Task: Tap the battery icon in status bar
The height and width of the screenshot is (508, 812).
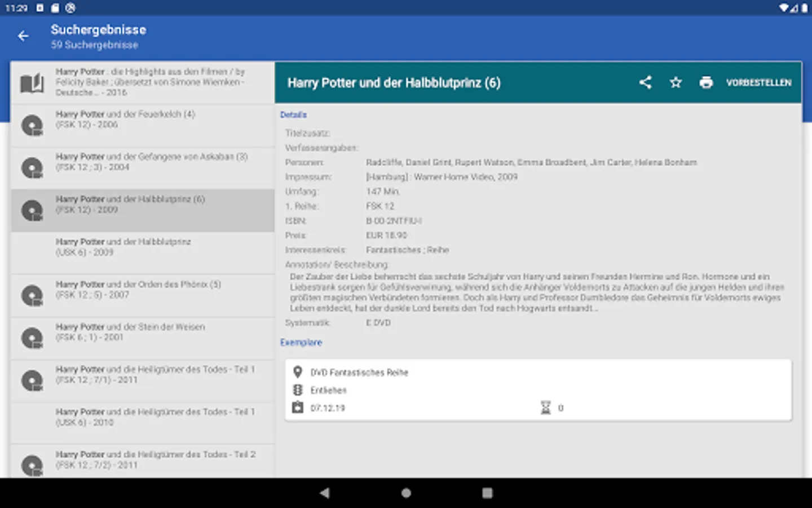Action: tap(805, 8)
